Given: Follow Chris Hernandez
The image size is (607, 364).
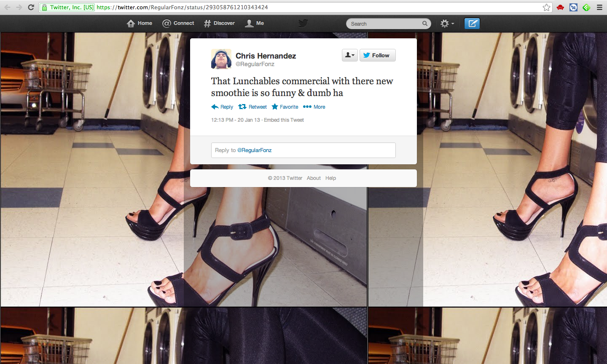Looking at the screenshot, I should coord(378,55).
